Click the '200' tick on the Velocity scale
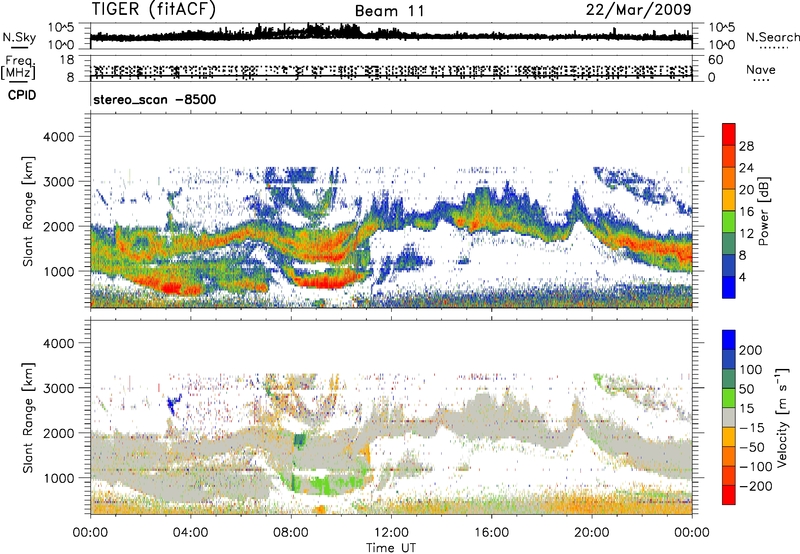The width and height of the screenshot is (800, 554). (750, 350)
